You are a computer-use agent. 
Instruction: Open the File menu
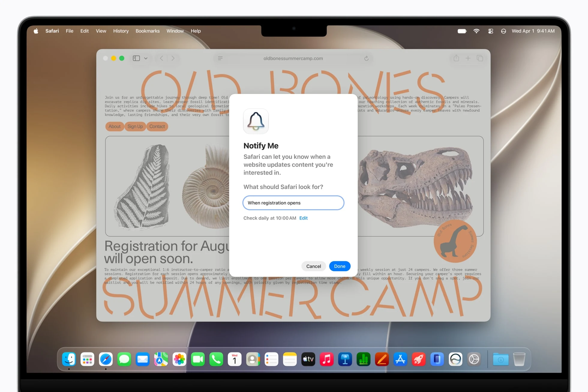[70, 31]
